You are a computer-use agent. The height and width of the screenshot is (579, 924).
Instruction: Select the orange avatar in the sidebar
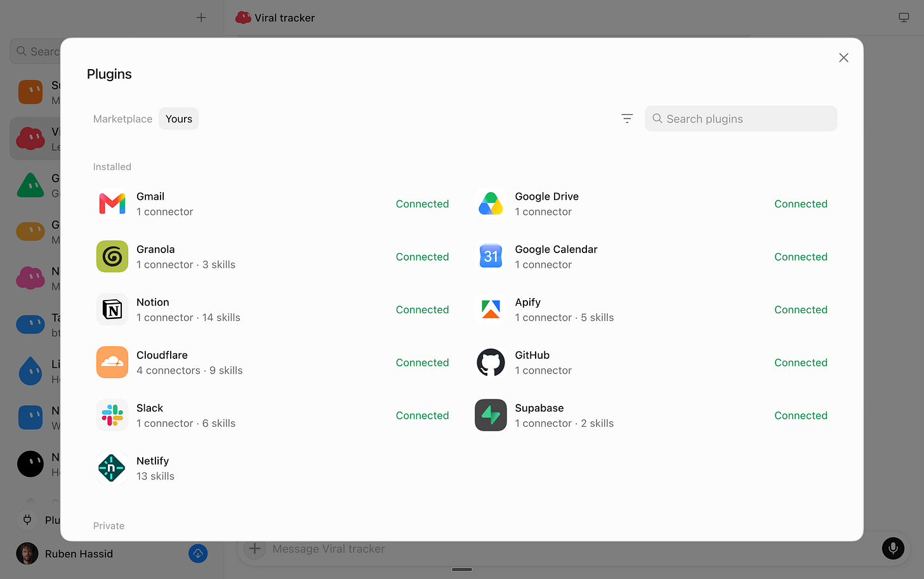pyautogui.click(x=30, y=92)
